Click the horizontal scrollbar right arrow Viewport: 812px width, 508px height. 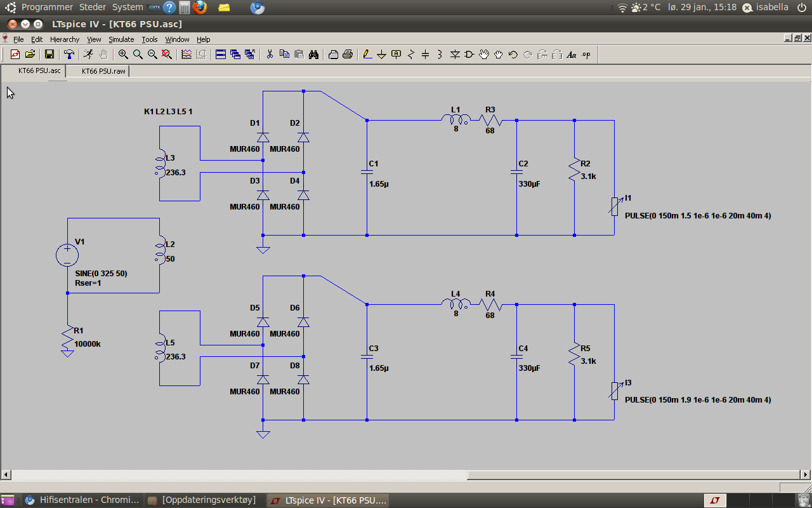(x=806, y=475)
